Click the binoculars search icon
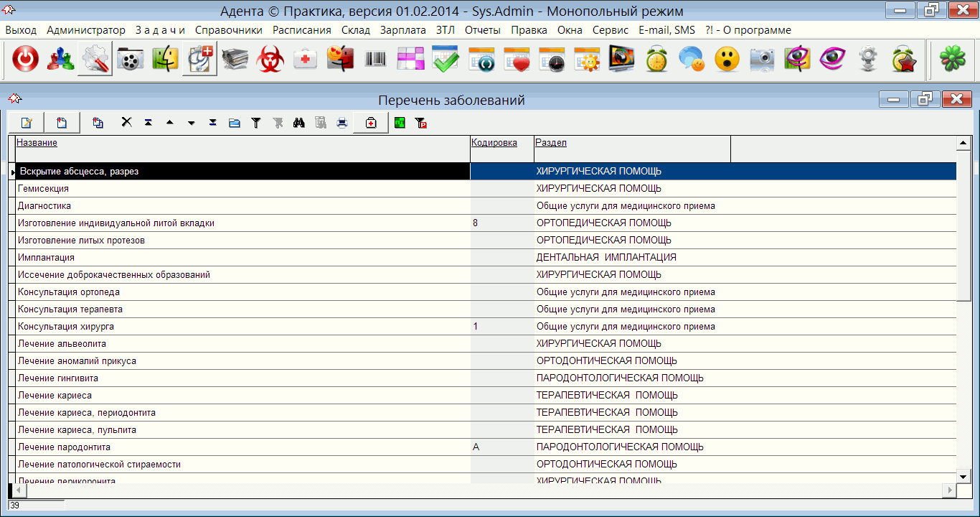The width and height of the screenshot is (980, 517). point(299,123)
